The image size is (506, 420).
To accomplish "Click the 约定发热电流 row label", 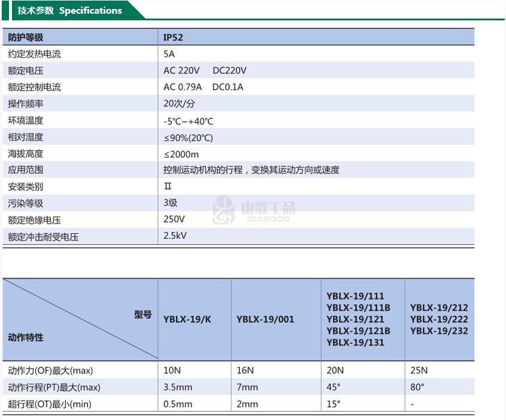I will (x=34, y=54).
